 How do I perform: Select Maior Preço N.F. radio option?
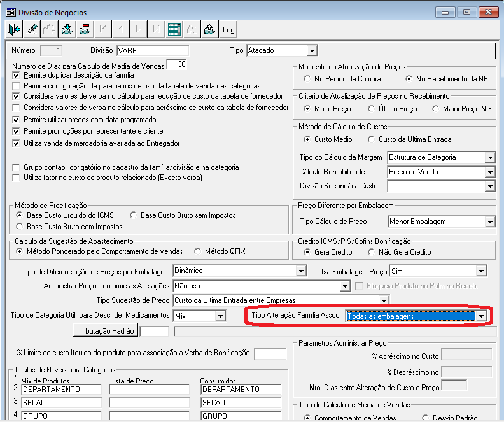pos(435,109)
